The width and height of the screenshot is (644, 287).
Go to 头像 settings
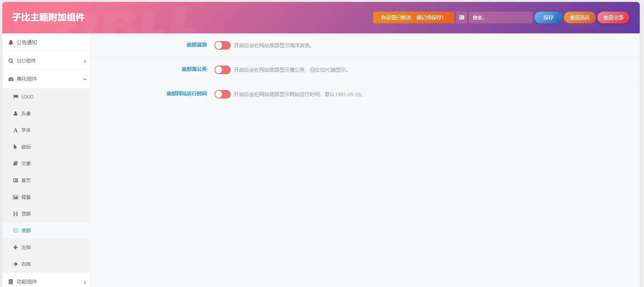46,114
